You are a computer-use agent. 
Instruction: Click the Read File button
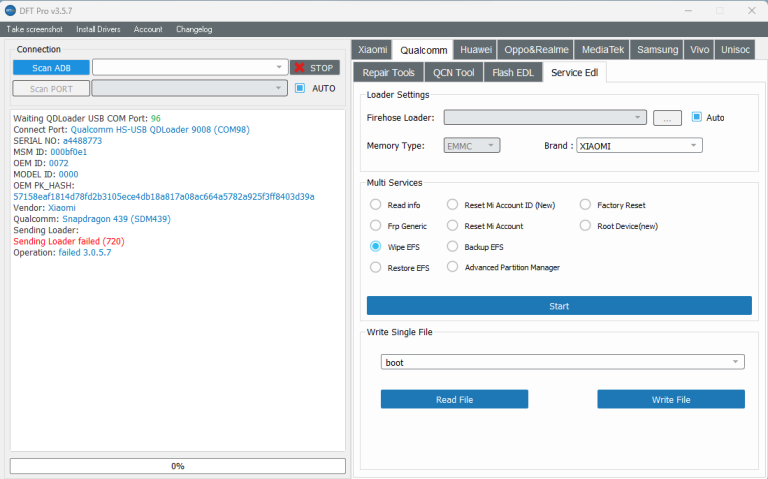[455, 399]
